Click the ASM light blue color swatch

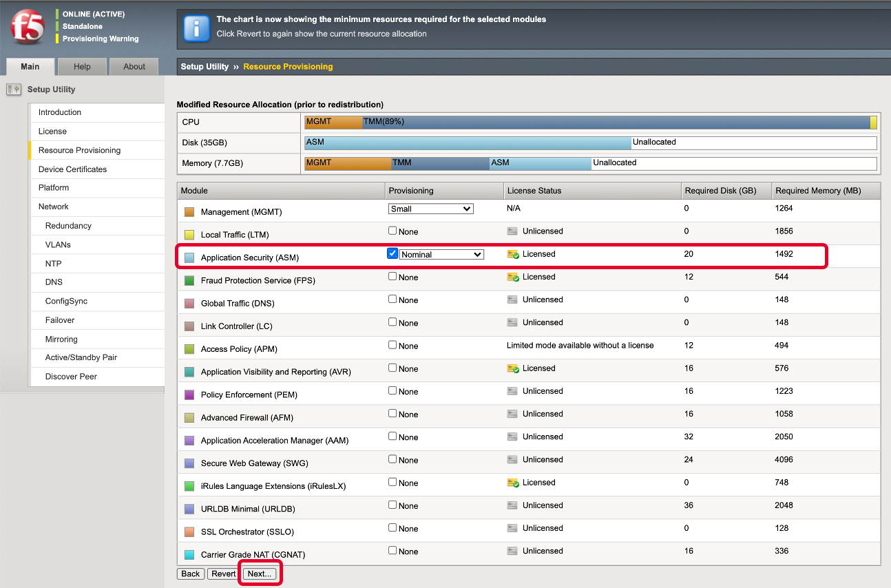pyautogui.click(x=189, y=258)
